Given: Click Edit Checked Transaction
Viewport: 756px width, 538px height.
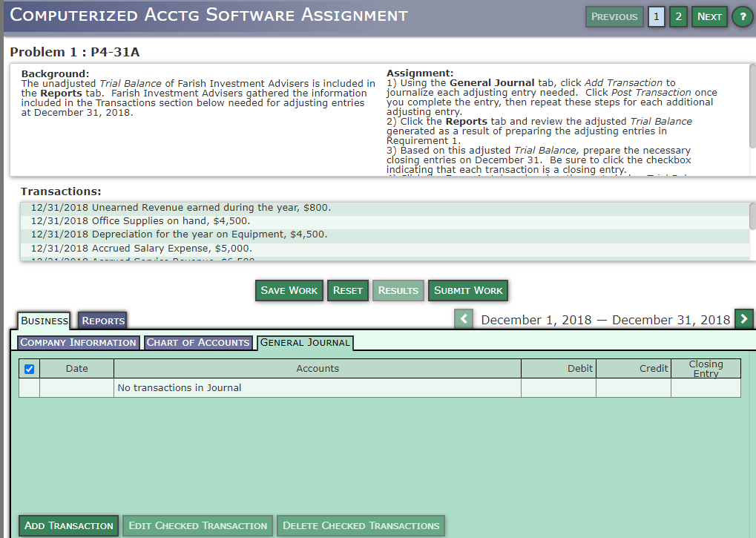Looking at the screenshot, I should [197, 525].
